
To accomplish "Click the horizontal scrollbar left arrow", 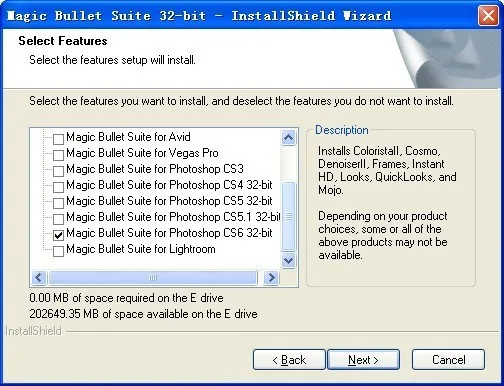I will [x=39, y=277].
